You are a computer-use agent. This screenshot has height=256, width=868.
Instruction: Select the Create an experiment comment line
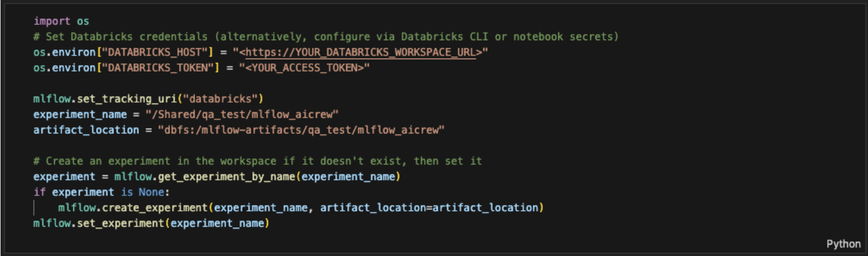tap(257, 161)
